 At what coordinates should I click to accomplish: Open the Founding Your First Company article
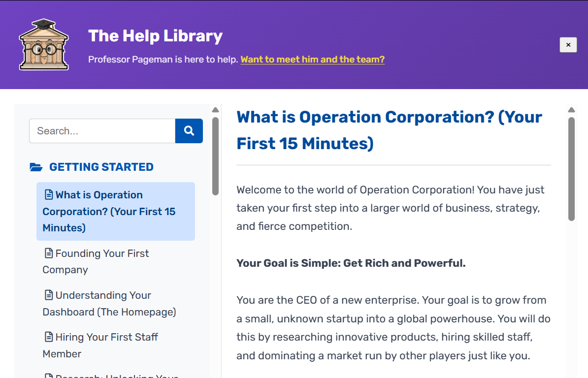[102, 261]
